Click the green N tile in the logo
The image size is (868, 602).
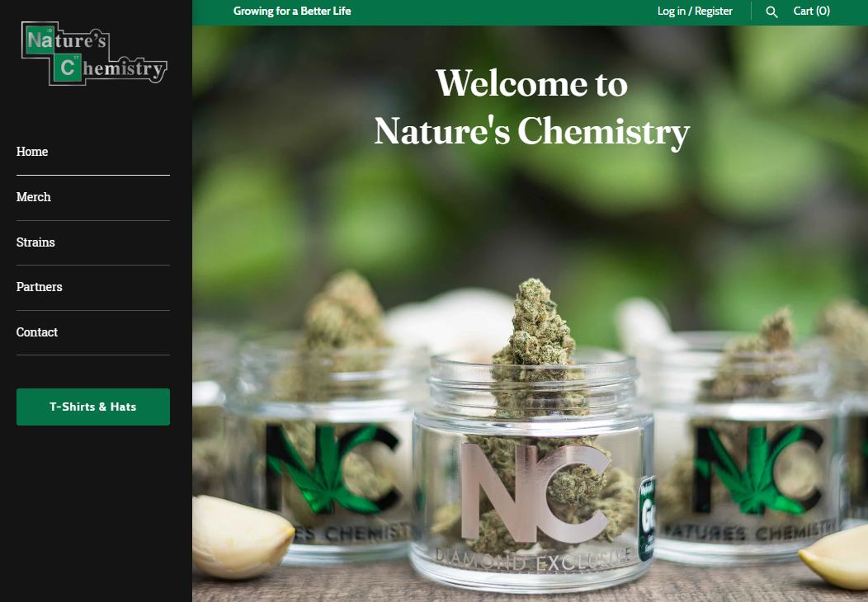pyautogui.click(x=39, y=40)
